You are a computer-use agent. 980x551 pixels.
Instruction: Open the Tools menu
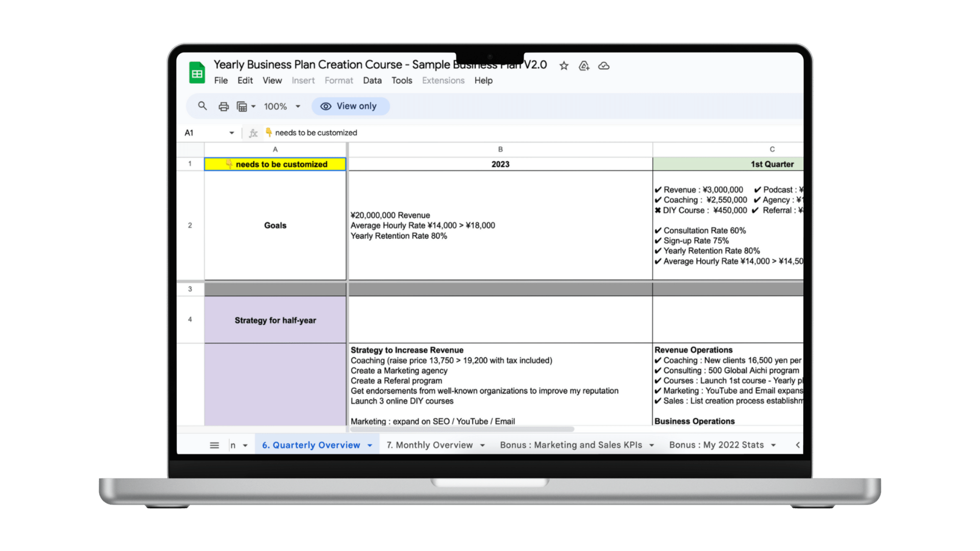[402, 81]
